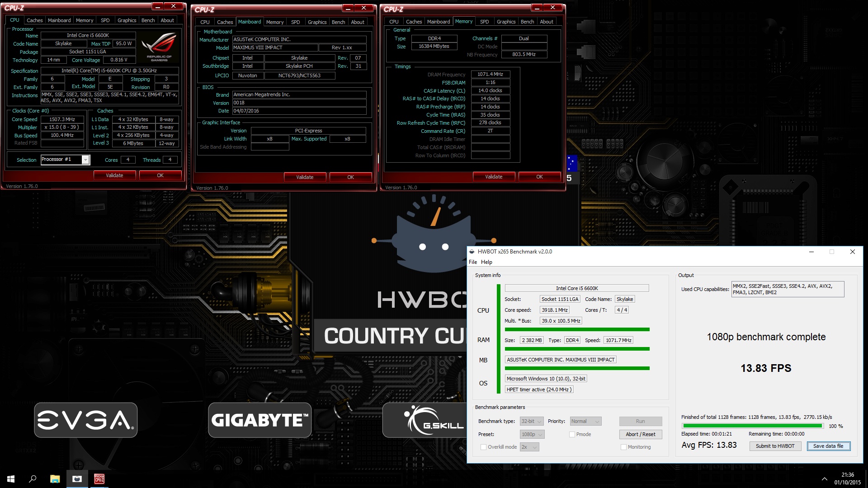Image resolution: width=868 pixels, height=488 pixels.
Task: Click Save data file button
Action: click(828, 446)
